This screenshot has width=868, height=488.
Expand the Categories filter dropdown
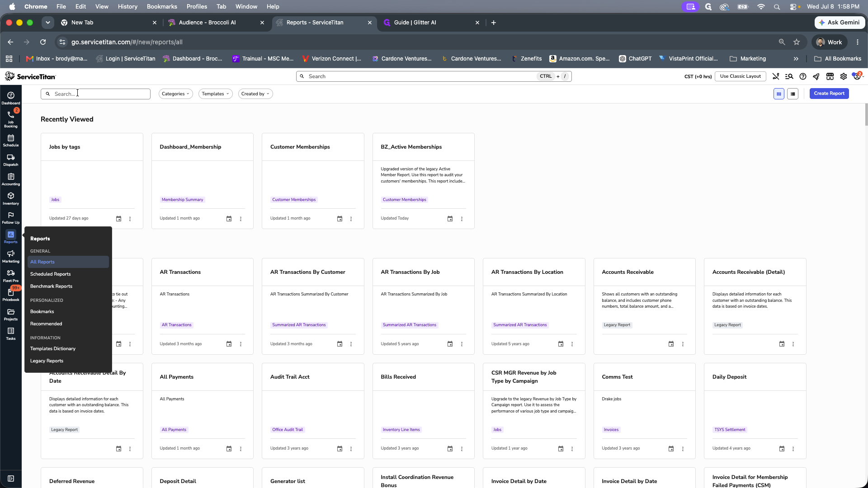pos(175,94)
